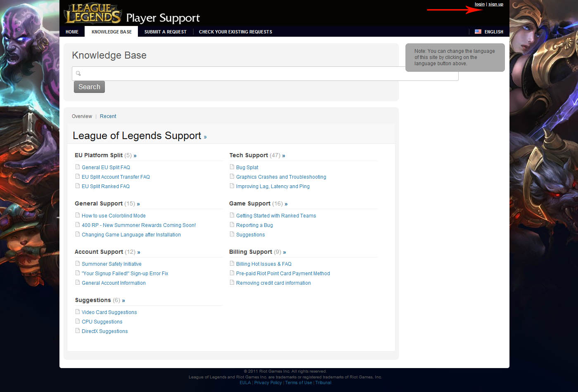Image resolution: width=578 pixels, height=392 pixels.
Task: Open the login link at top right
Action: pos(479,4)
